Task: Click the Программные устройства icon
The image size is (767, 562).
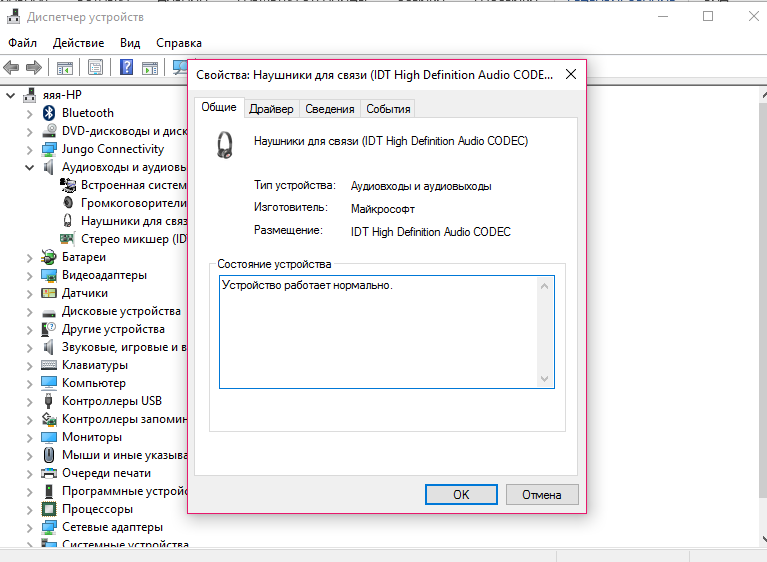Action: (x=49, y=491)
